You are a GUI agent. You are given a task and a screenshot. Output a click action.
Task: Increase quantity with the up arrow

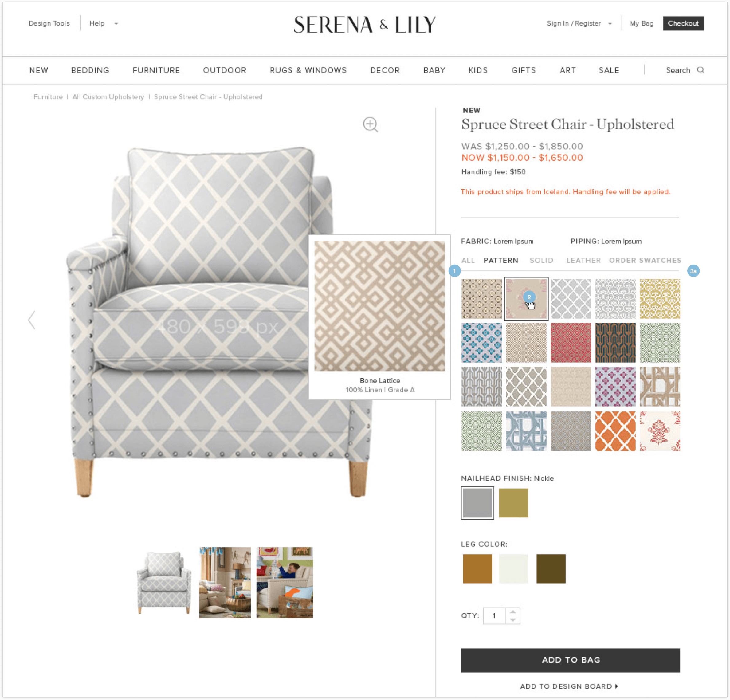point(513,611)
